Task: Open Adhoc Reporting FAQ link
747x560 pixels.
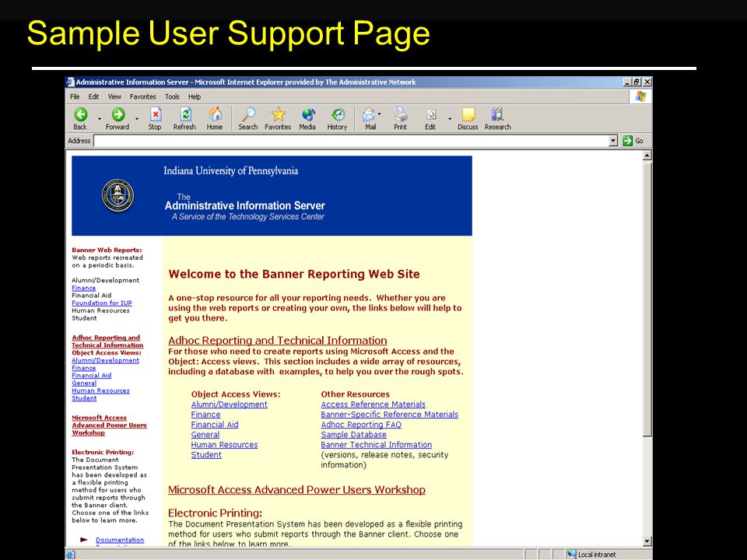Action: pyautogui.click(x=361, y=425)
